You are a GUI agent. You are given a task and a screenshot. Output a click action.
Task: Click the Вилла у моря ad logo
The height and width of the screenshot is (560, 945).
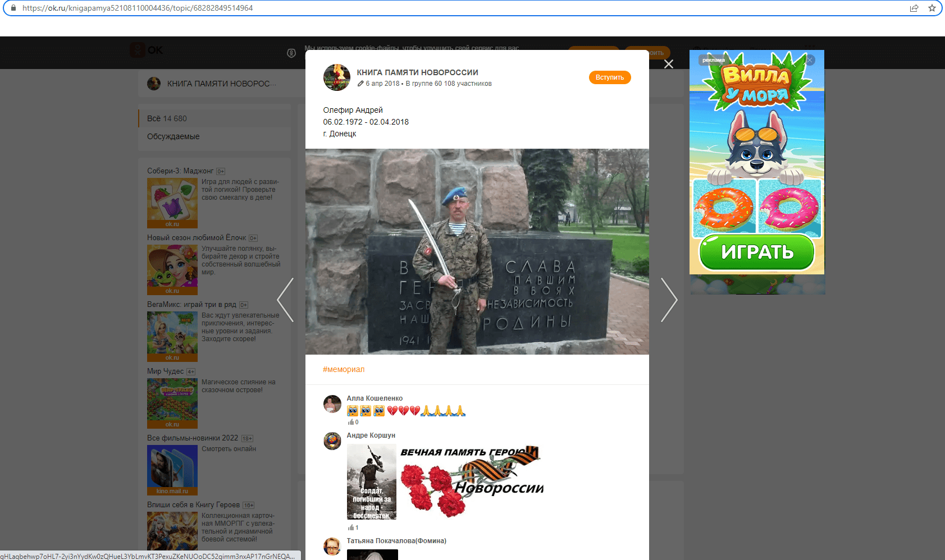click(756, 82)
